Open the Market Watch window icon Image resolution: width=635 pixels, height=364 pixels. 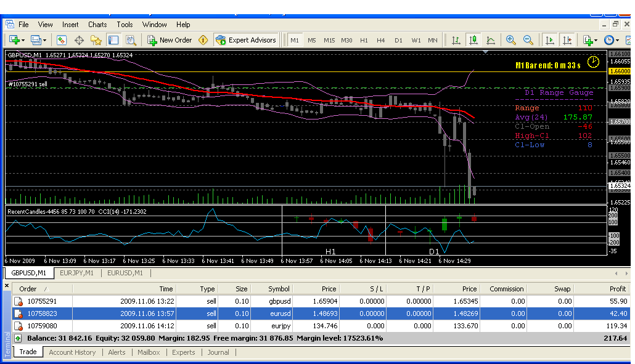pos(62,40)
